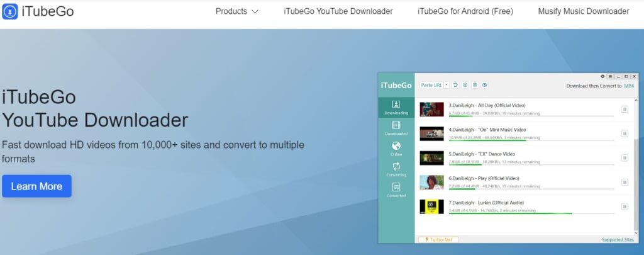Image resolution: width=644 pixels, height=255 pixels.
Task: Open the Downloaded sidebar icon
Action: [396, 125]
